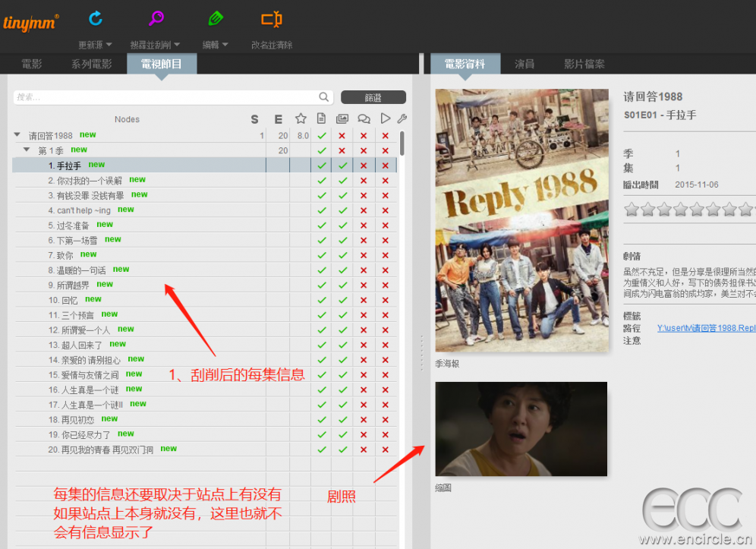Open 更新源 dropdown menu
This screenshot has width=756, height=549.
point(95,45)
